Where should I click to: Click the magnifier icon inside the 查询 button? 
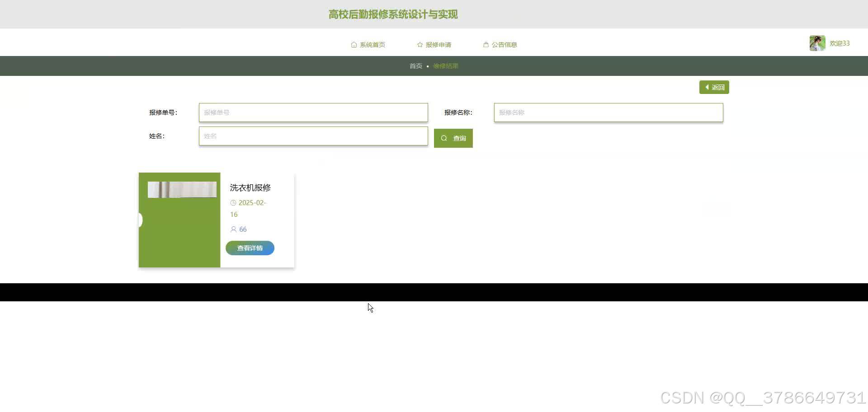pyautogui.click(x=443, y=138)
